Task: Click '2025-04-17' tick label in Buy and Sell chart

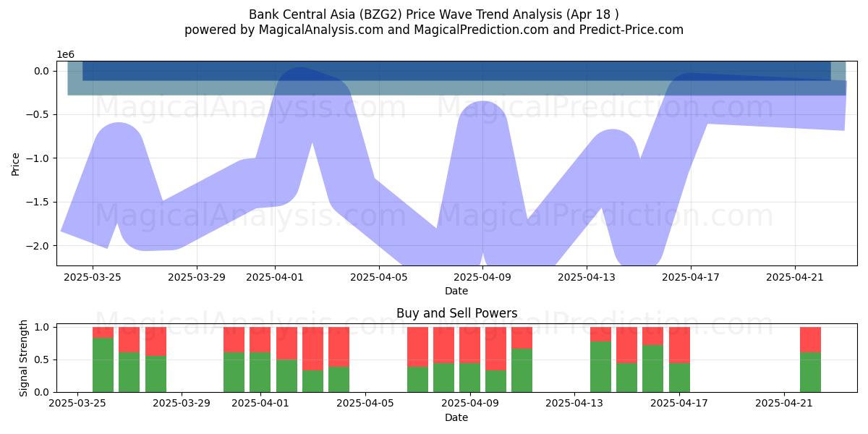Action: 679,403
